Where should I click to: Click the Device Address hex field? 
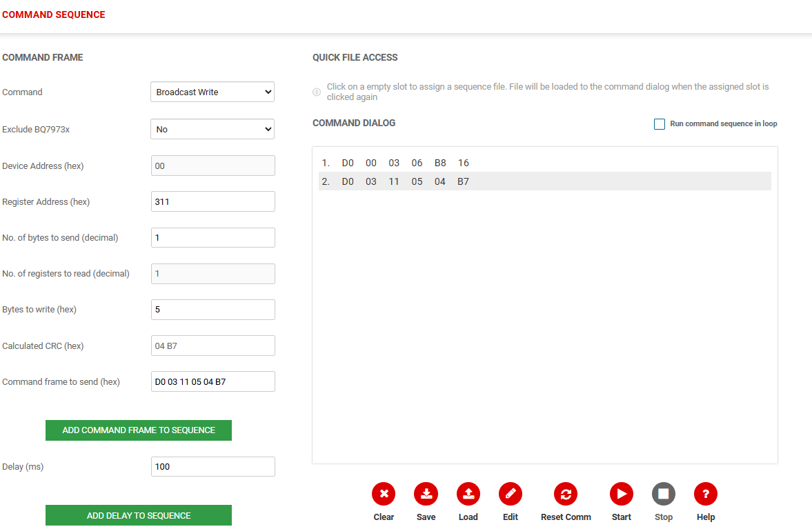(x=213, y=166)
